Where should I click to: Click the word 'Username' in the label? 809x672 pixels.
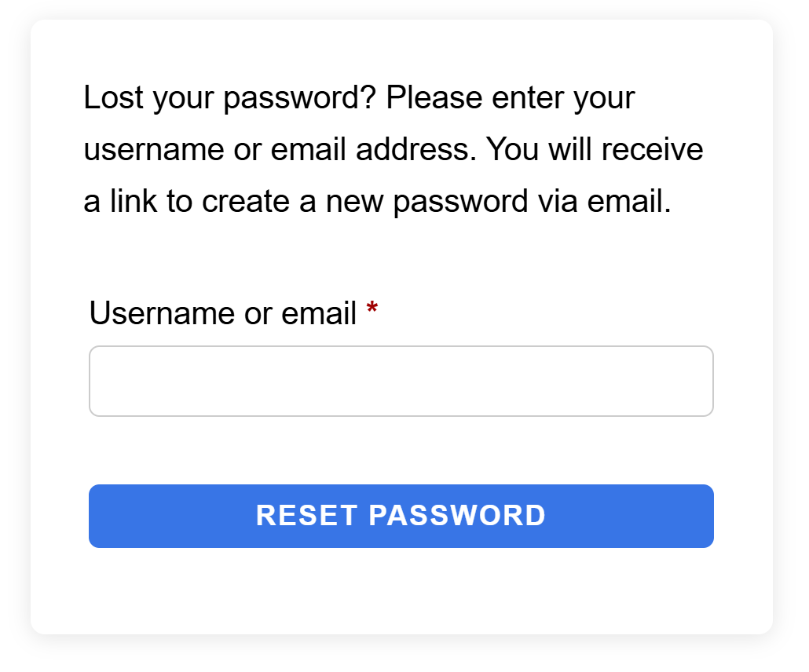point(157,314)
